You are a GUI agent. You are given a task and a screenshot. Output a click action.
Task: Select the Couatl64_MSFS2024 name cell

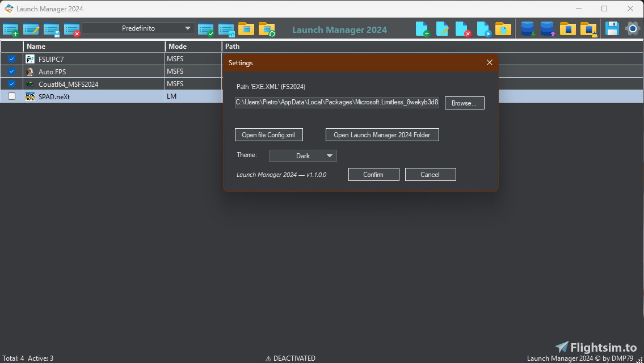pyautogui.click(x=94, y=84)
